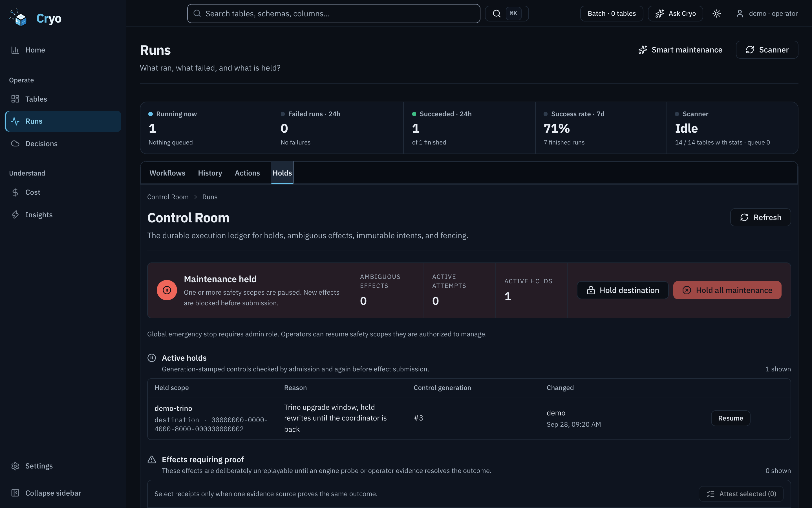Screen dimensions: 812x508
Task: Run the Scanner button
Action: coord(767,50)
